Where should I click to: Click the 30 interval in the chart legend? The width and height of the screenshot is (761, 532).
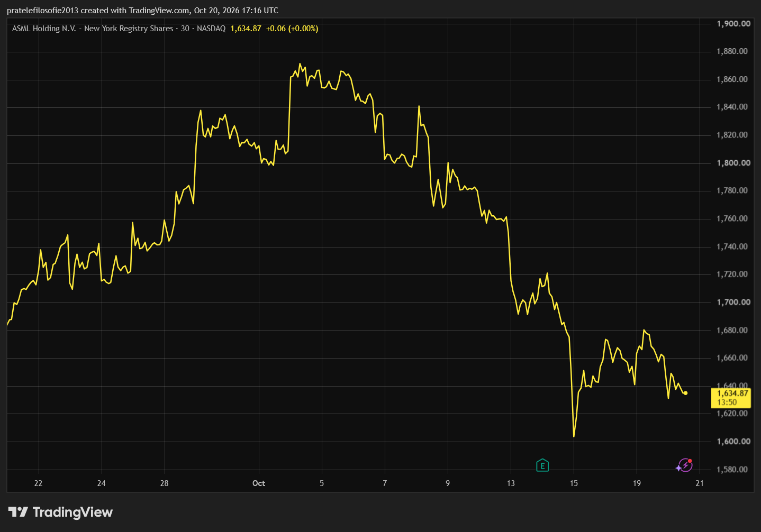185,29
